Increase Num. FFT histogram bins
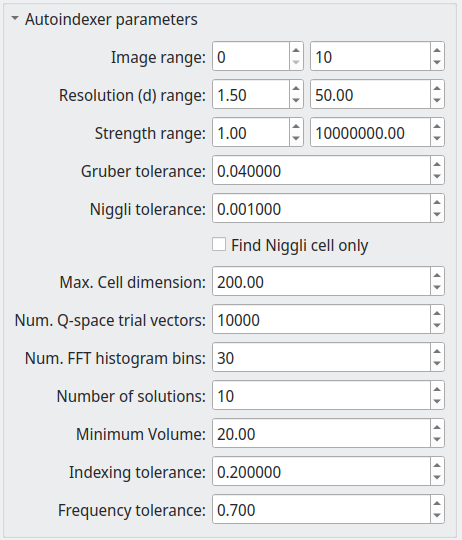 (437, 351)
